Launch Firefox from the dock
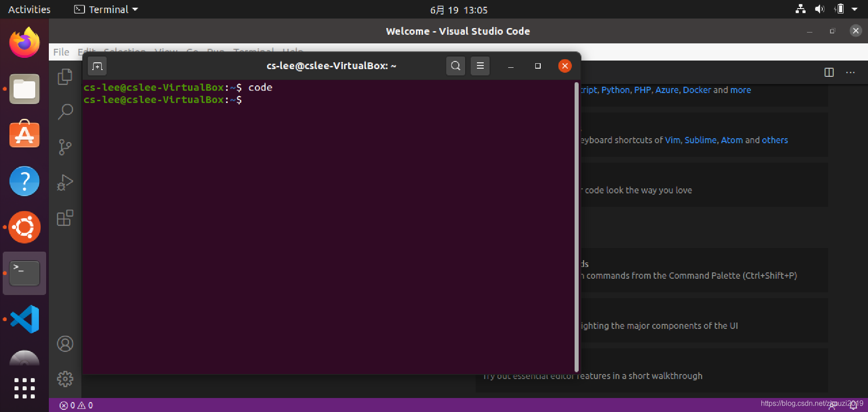Screen dimensions: 868x412 click(x=24, y=42)
